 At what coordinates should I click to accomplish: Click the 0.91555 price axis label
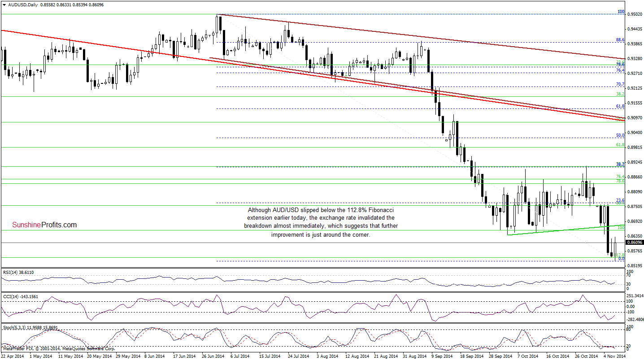click(x=634, y=103)
